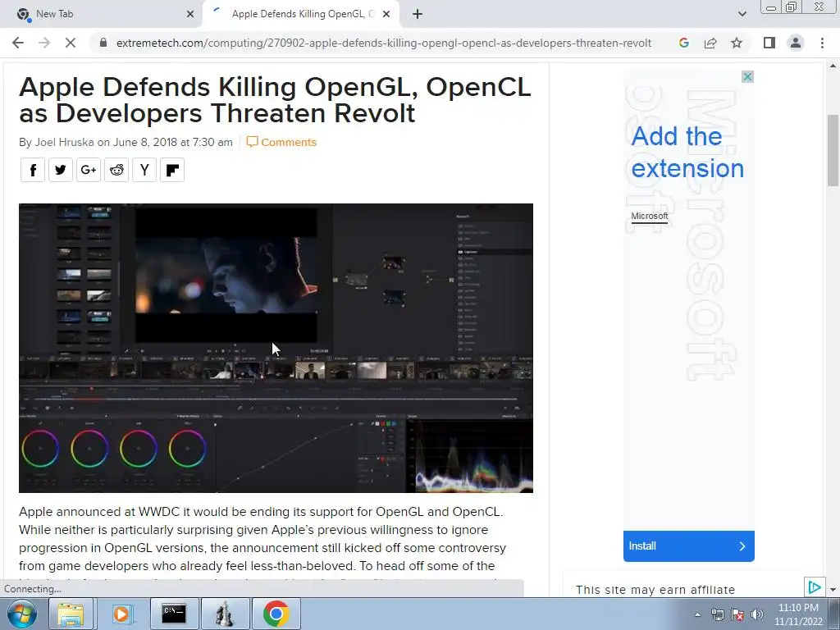Open the command prompt from the taskbar
The height and width of the screenshot is (630, 840).
pyautogui.click(x=174, y=614)
